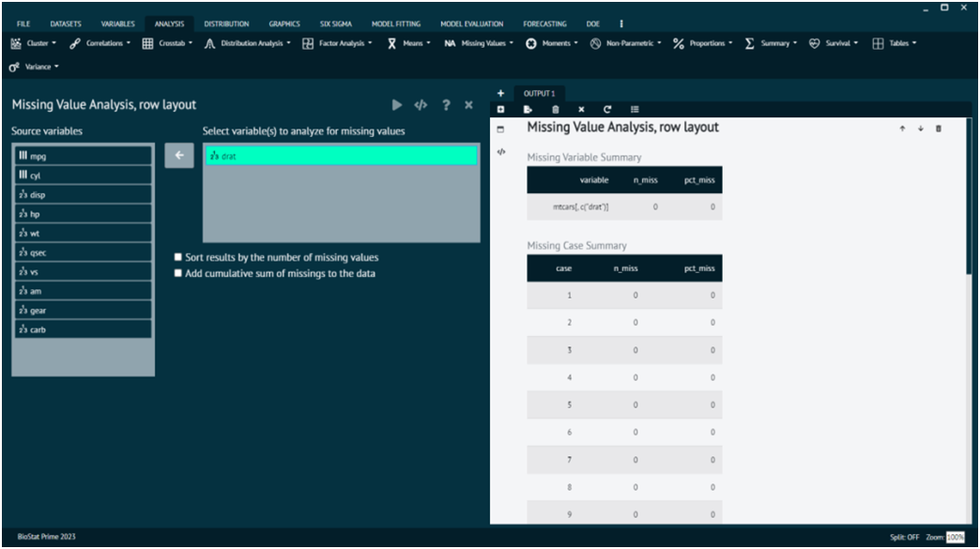Delete the output block with its trash icon
This screenshot has height=549, width=980.
tap(939, 129)
